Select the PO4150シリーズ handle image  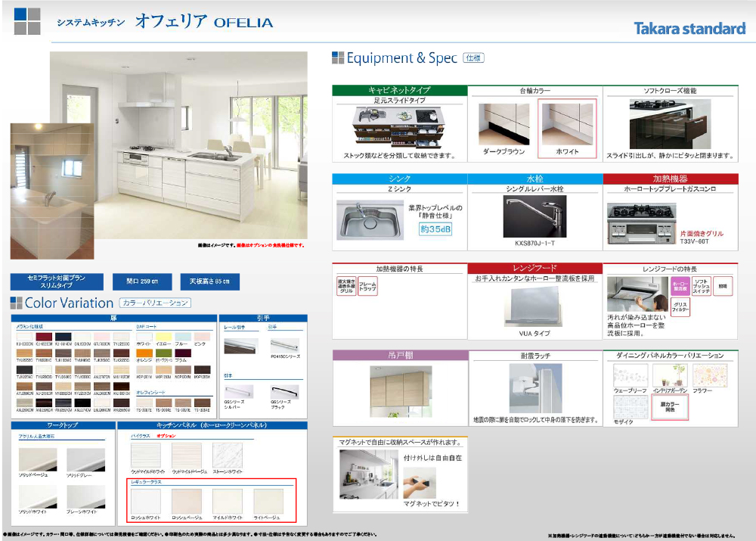[284, 346]
